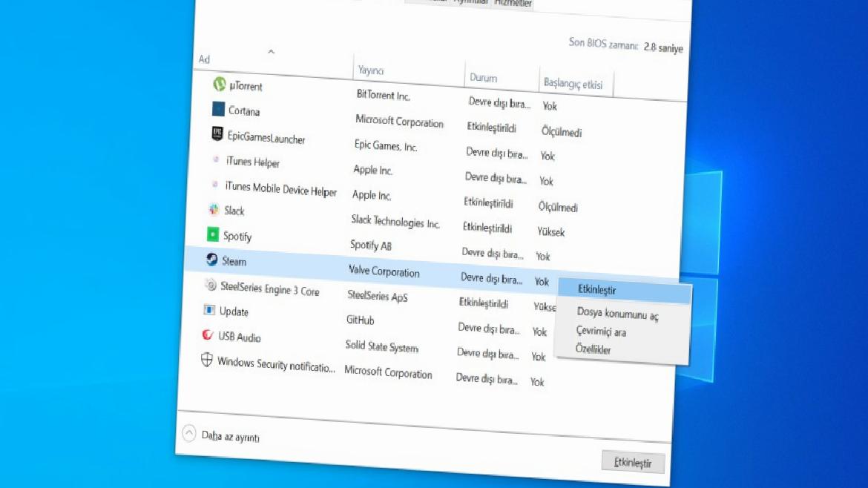Screen dimensions: 868x488
Task: Select iTunes Mobile Device Helper row name
Action: 280,189
